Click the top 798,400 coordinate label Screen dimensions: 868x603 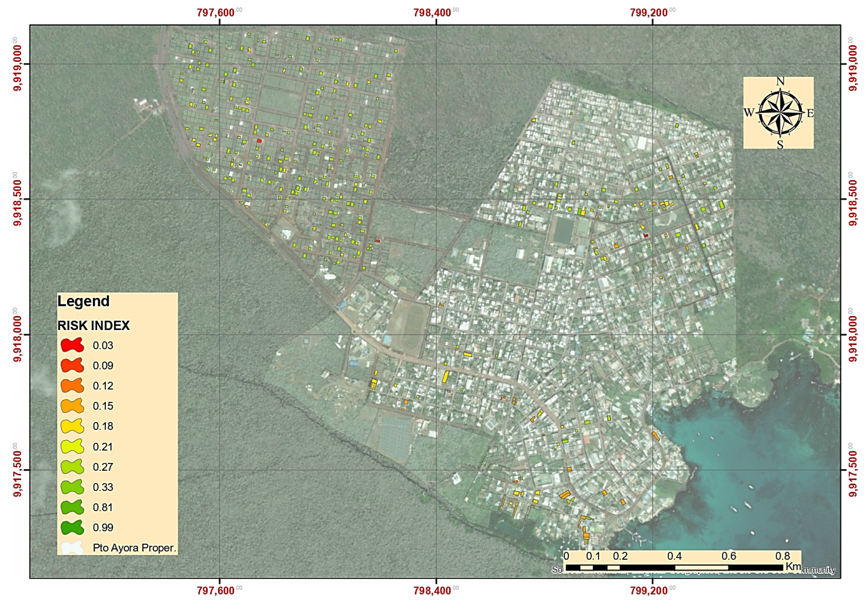pyautogui.click(x=432, y=13)
